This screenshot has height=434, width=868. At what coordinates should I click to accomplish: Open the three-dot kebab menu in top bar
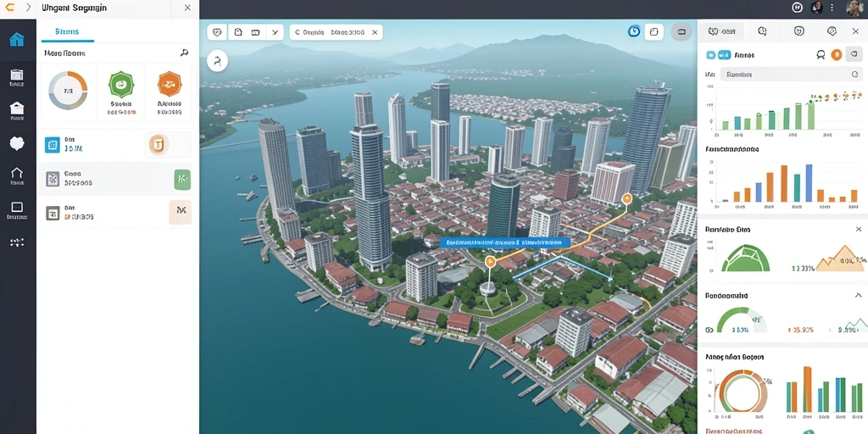[832, 7]
